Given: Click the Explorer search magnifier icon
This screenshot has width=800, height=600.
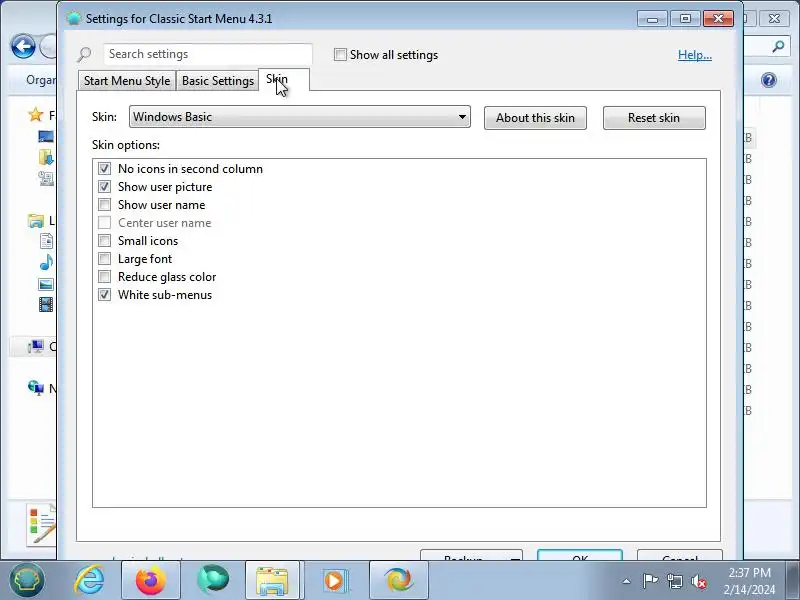Looking at the screenshot, I should coord(778,47).
